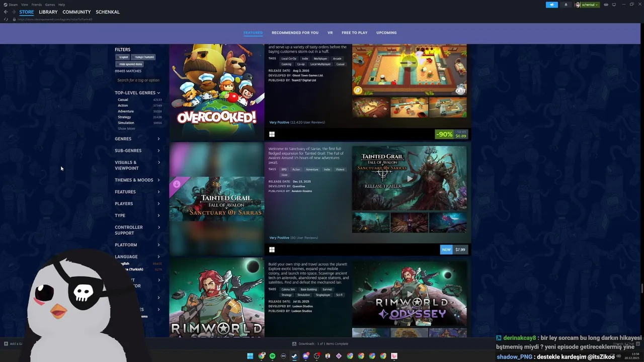Play the RimWorld Odyssey trailer video

tap(409, 294)
